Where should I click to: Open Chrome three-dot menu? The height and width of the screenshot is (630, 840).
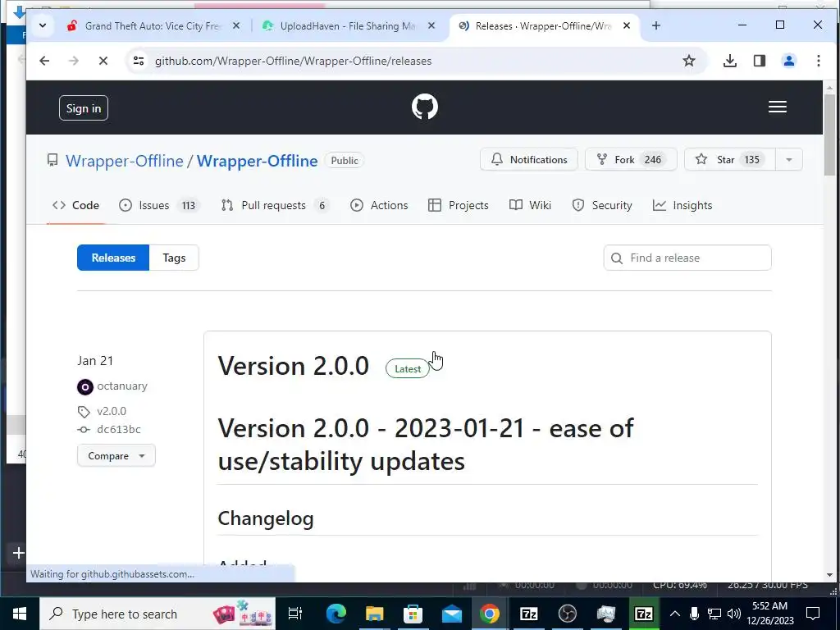[x=818, y=61]
